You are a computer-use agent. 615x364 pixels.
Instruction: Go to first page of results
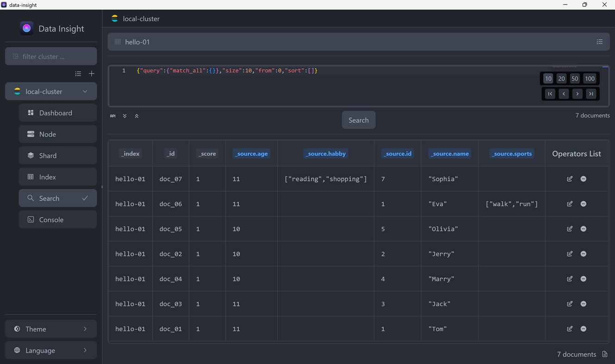(550, 93)
